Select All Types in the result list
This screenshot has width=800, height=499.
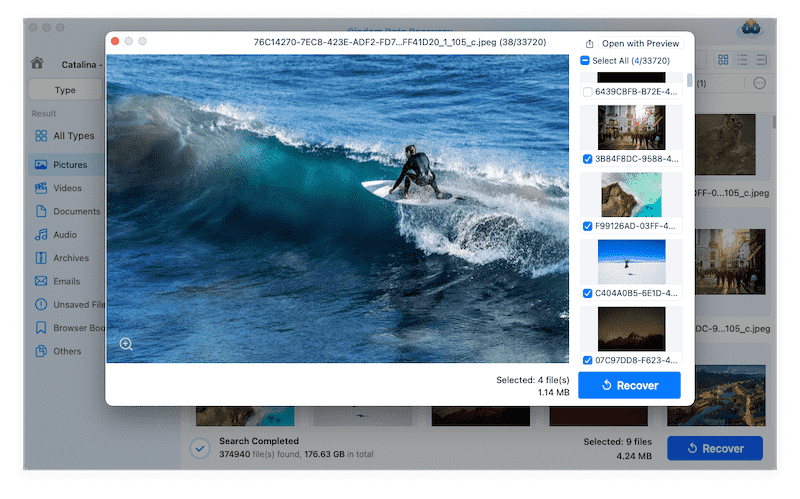click(x=73, y=136)
